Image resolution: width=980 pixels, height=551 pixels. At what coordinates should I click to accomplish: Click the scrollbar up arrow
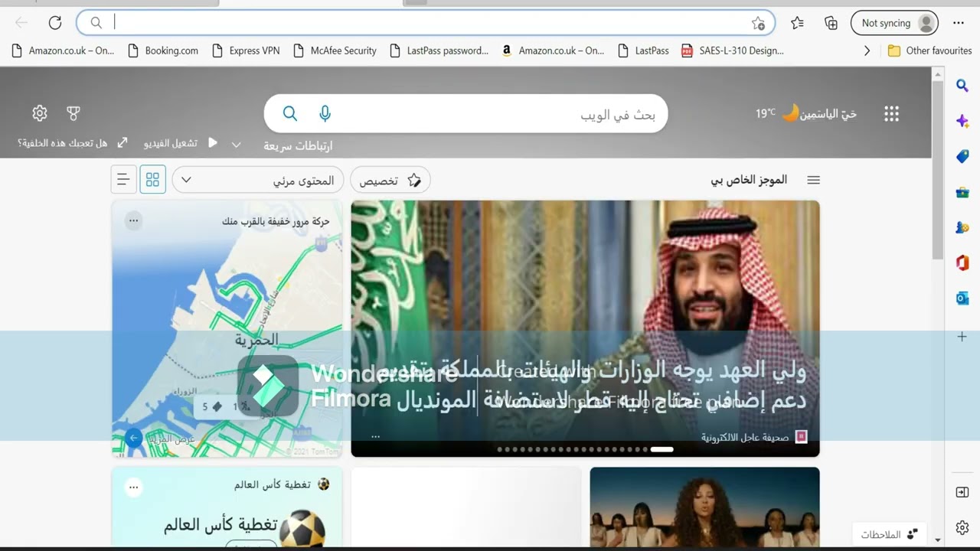pos(938,74)
